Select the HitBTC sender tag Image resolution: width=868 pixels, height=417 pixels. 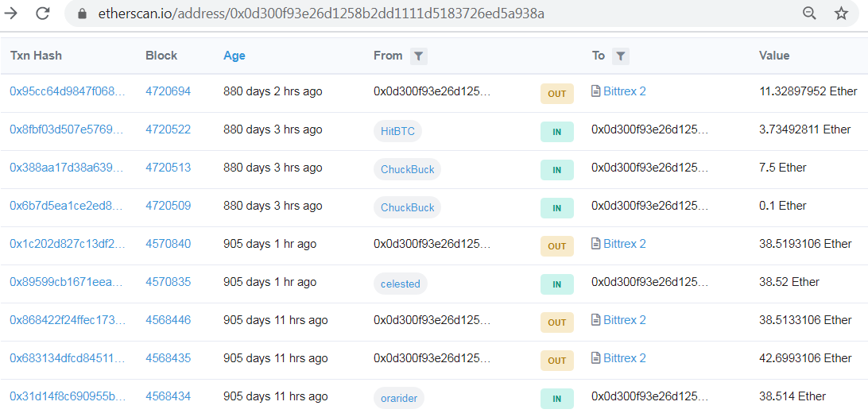[x=397, y=132]
